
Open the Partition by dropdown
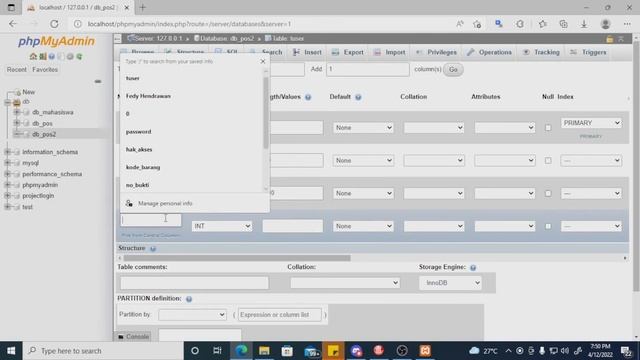pos(192,315)
